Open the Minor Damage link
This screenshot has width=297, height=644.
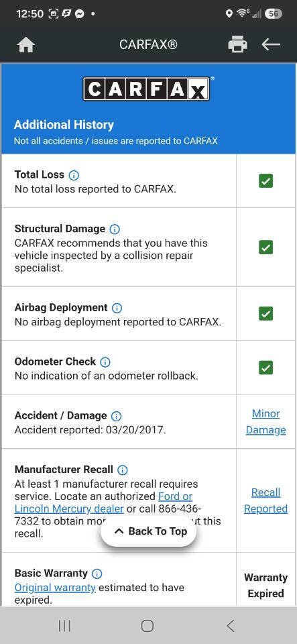point(265,422)
